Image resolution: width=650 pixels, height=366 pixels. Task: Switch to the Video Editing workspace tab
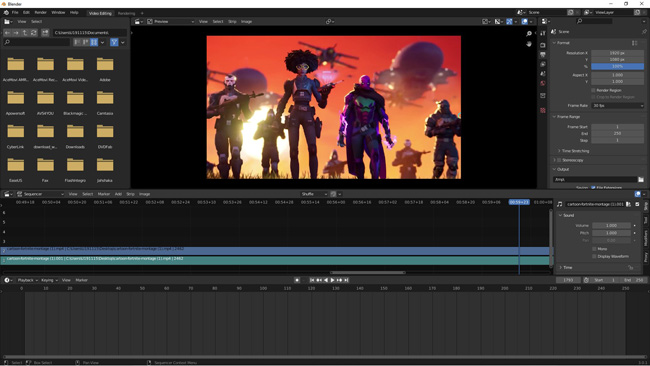click(x=100, y=13)
